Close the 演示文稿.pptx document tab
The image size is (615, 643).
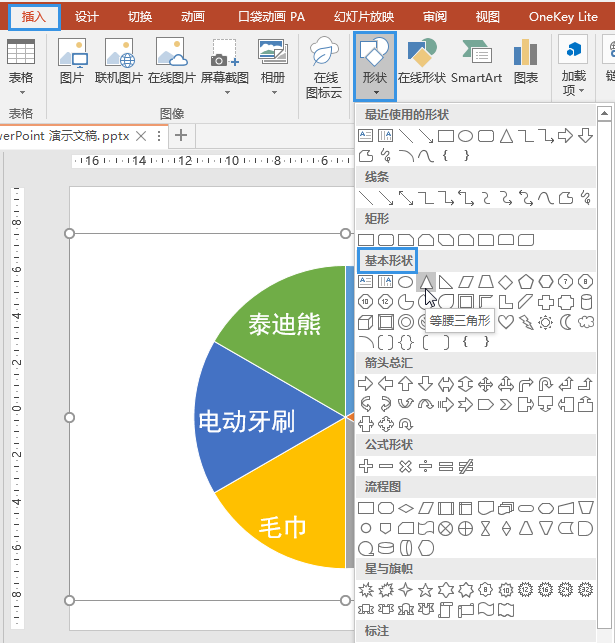[x=141, y=136]
